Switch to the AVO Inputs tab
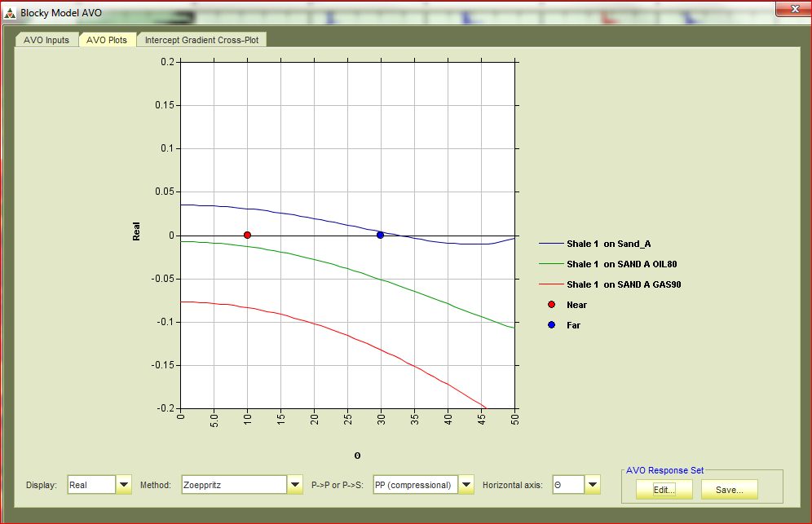 tap(46, 40)
